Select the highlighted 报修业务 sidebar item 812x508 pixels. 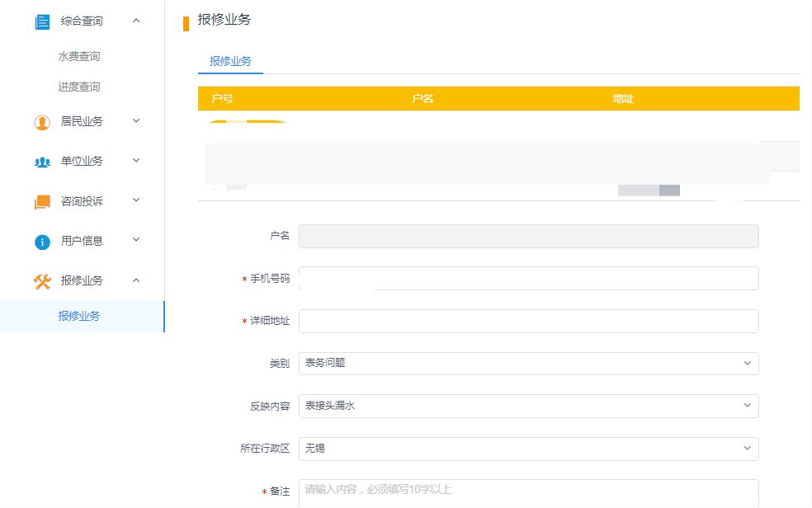(82, 316)
